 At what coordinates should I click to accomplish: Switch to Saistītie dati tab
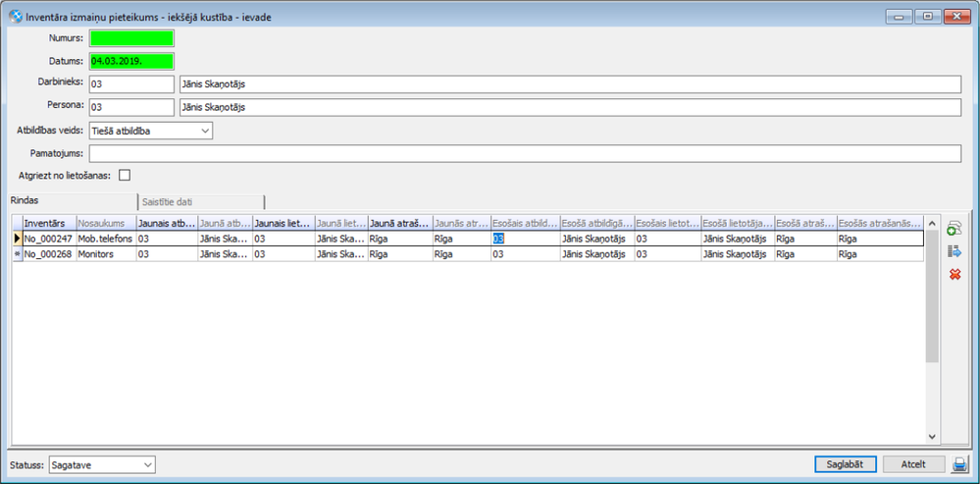[x=201, y=202]
